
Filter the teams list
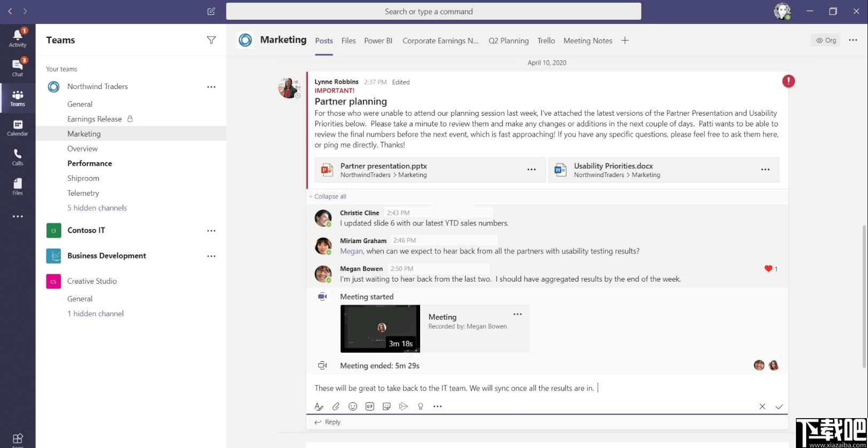[x=211, y=40]
